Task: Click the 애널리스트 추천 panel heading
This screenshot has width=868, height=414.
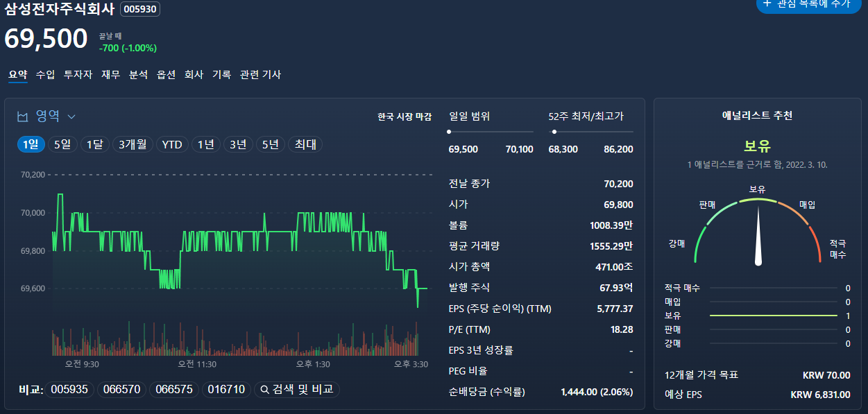Action: pos(758,115)
